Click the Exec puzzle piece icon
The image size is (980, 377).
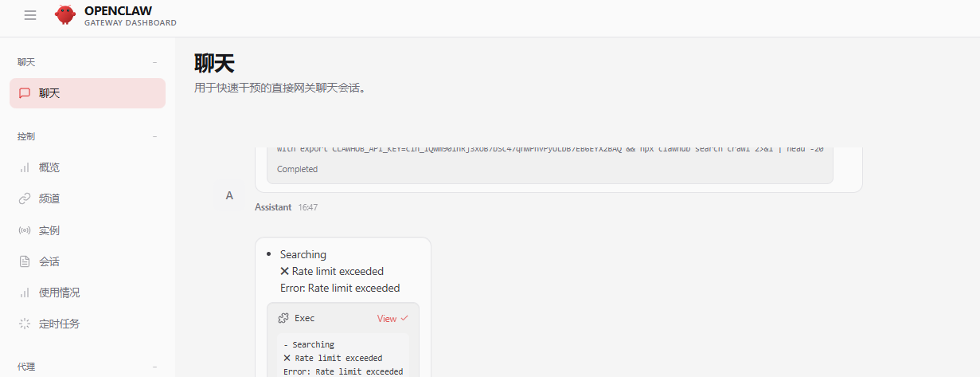[283, 318]
